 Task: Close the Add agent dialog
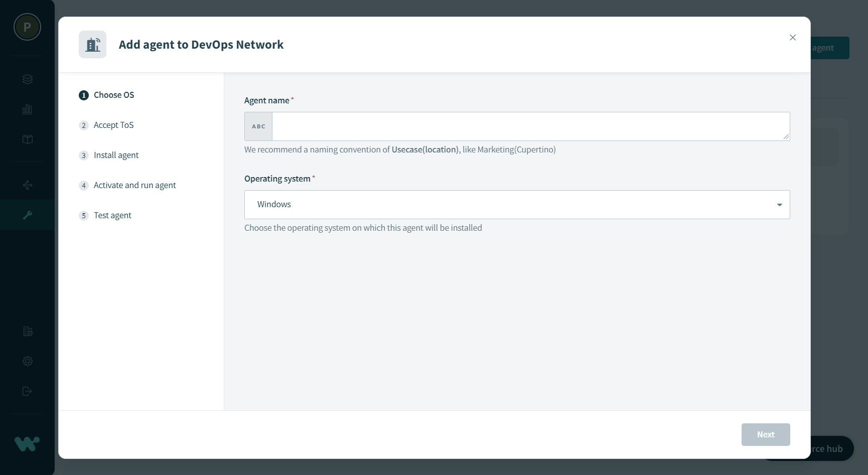click(x=793, y=38)
